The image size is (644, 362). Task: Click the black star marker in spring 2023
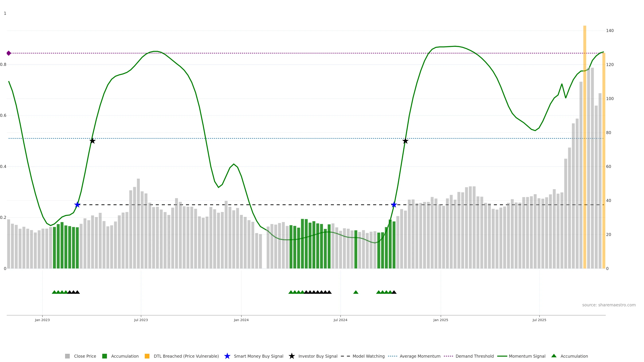pyautogui.click(x=92, y=141)
